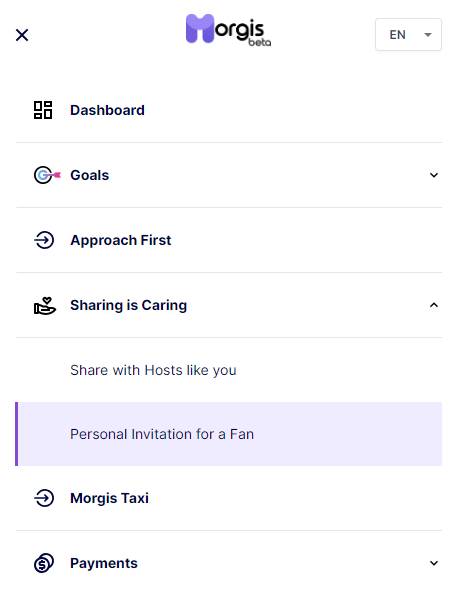
Task: Expand the Goals section chevron
Action: pos(434,175)
